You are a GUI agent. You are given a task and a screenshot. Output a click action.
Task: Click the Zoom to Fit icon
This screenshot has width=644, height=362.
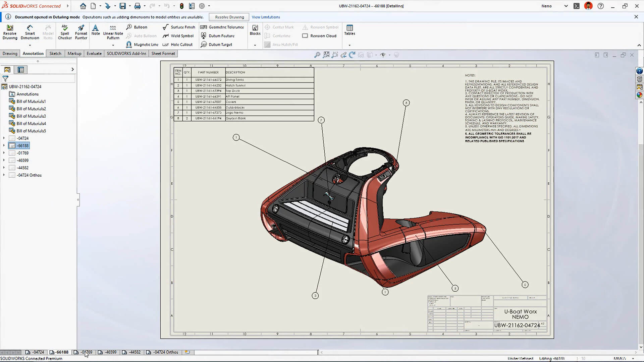[317, 55]
